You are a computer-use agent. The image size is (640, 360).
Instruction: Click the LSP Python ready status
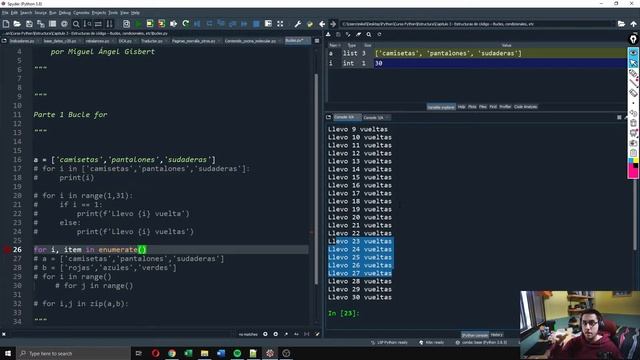point(389,342)
